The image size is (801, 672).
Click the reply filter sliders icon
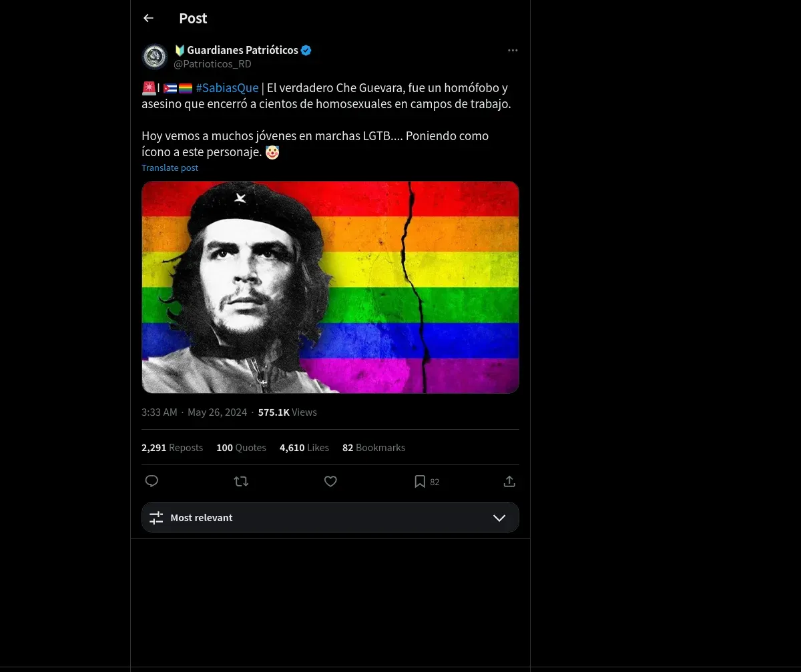[x=156, y=518]
